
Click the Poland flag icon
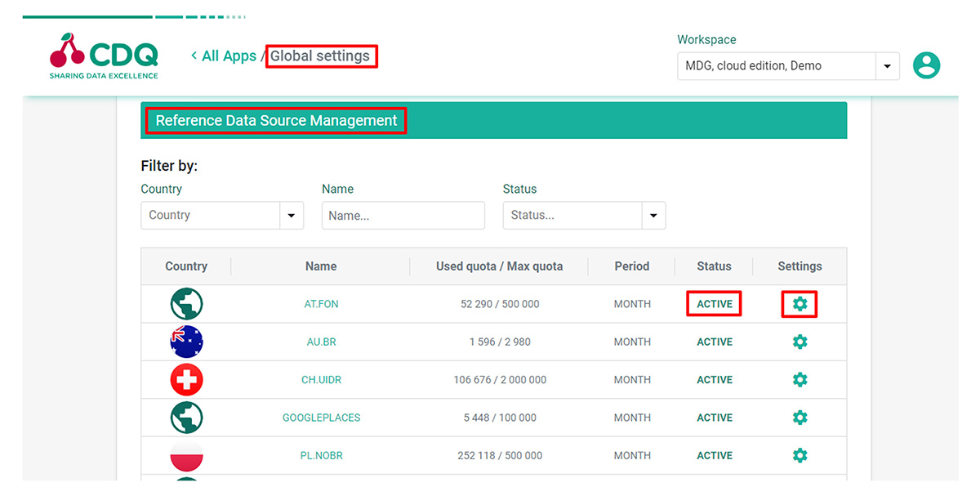[186, 455]
